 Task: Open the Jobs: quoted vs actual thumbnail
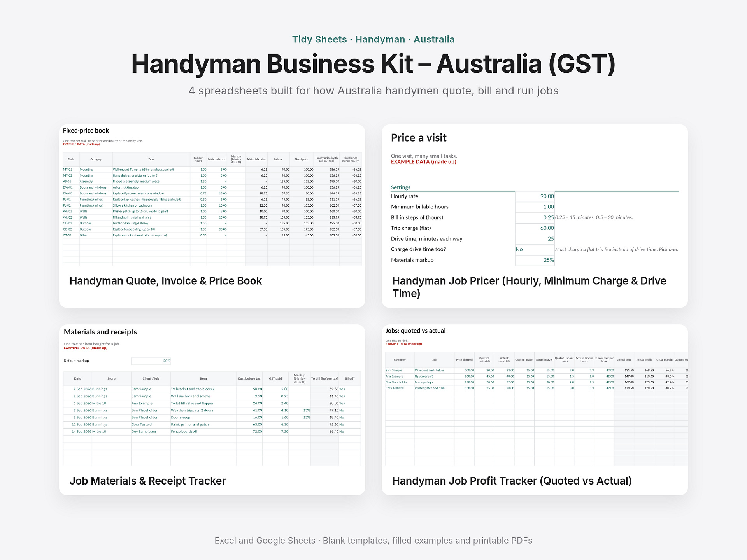click(x=535, y=395)
